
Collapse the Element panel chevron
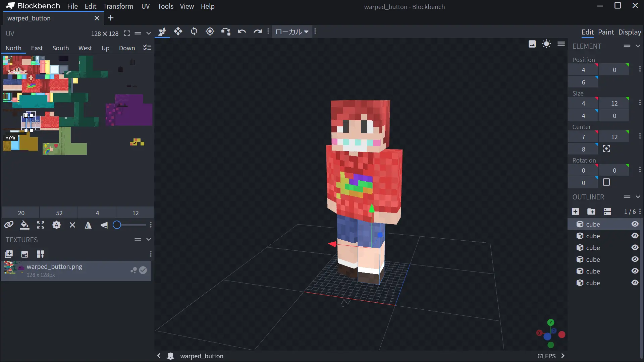pos(638,46)
